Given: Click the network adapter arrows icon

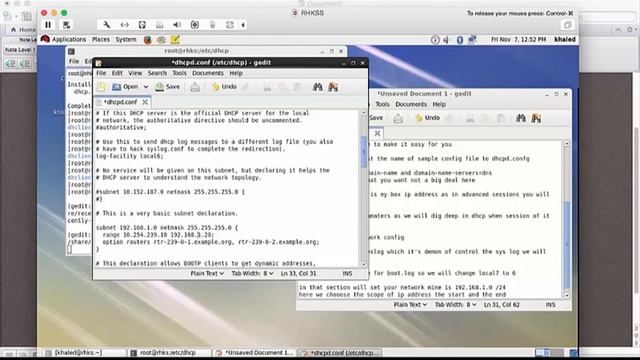Looking at the screenshot, I should [x=124, y=25].
